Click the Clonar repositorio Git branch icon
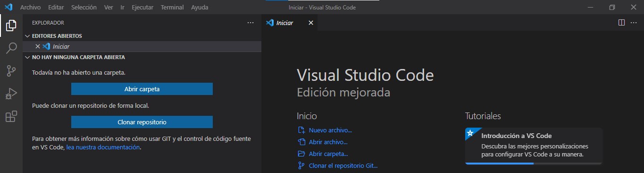 (301, 165)
